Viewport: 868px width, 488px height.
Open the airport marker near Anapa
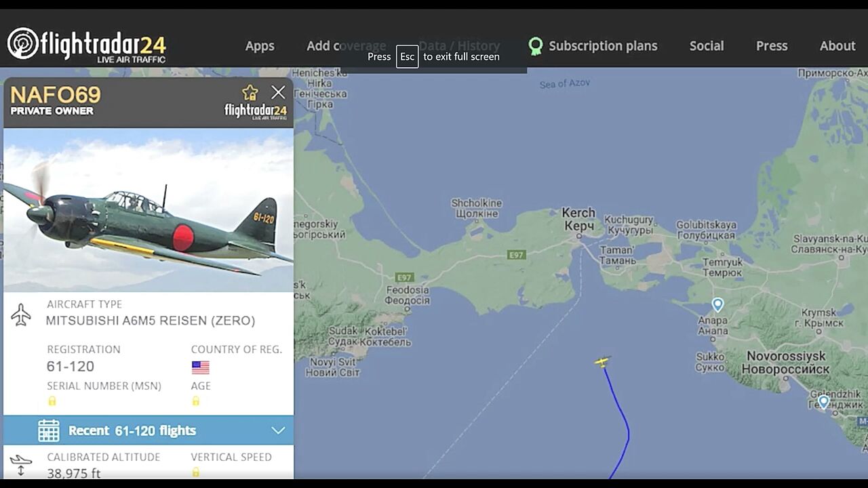pyautogui.click(x=717, y=305)
